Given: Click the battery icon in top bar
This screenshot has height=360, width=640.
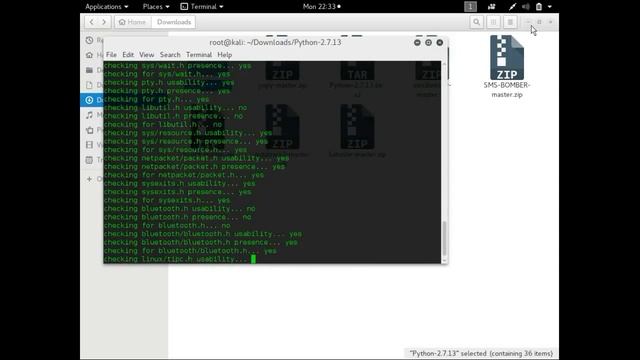Looking at the screenshot, I should click(539, 7).
